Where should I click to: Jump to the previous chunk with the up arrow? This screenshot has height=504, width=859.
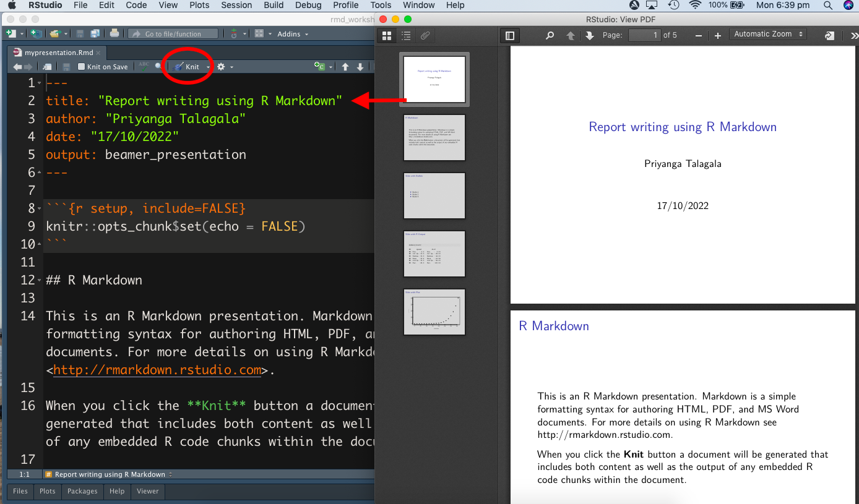(345, 67)
